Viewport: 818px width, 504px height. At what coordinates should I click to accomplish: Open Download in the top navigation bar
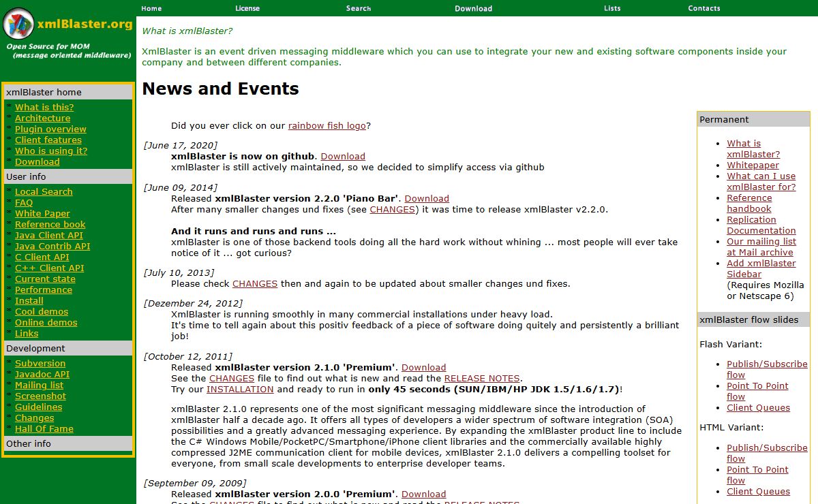tap(474, 8)
